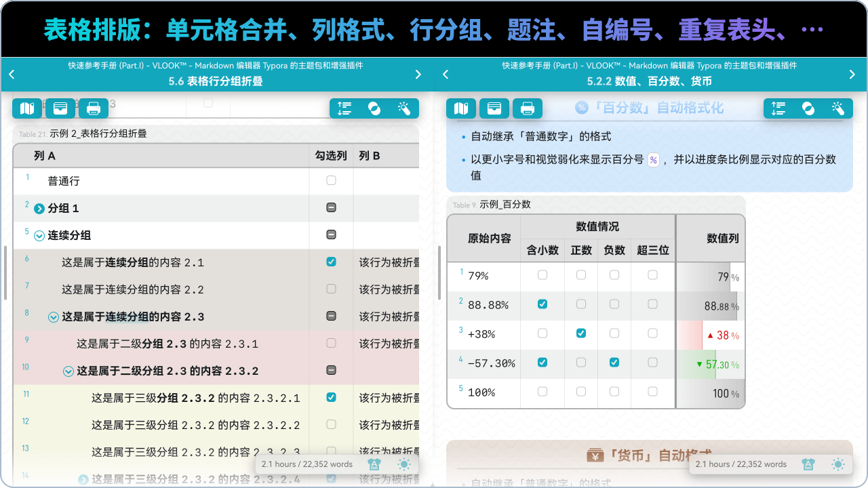
Task: Click the font style shirt icon, right panel
Action: 808,464
